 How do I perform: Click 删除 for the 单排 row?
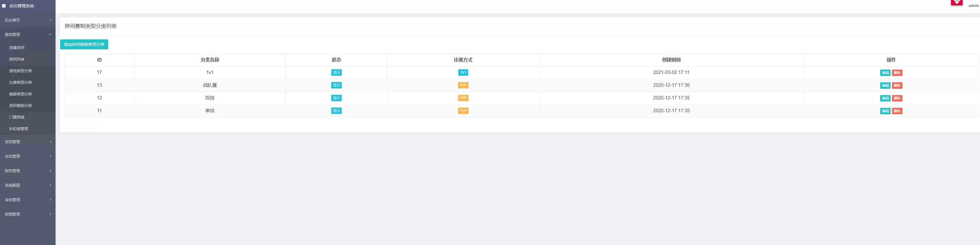coord(897,111)
